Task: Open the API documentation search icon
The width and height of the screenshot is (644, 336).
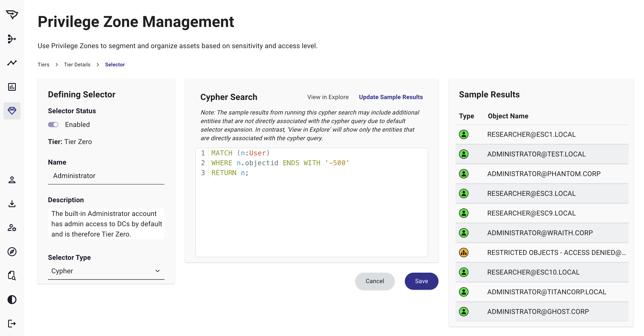Action: (x=12, y=276)
